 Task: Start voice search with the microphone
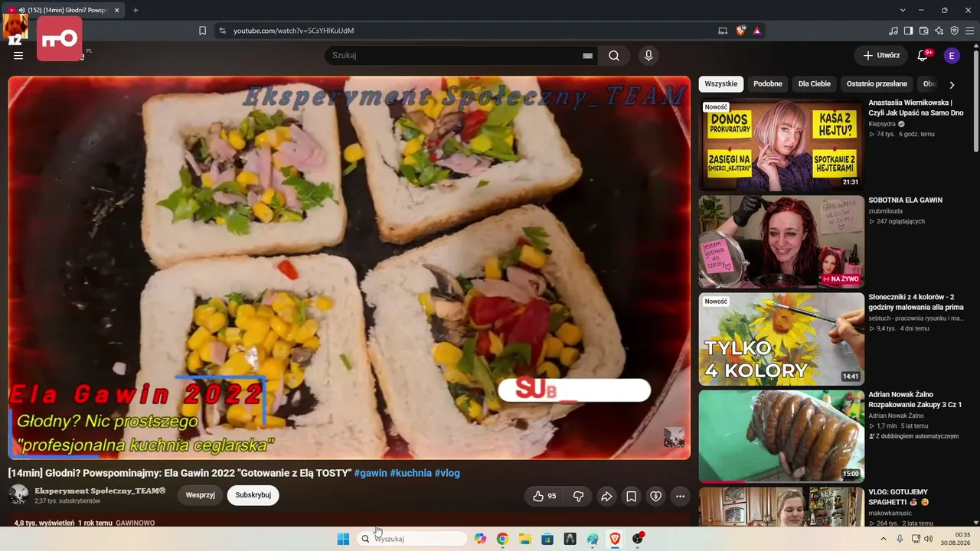click(648, 55)
